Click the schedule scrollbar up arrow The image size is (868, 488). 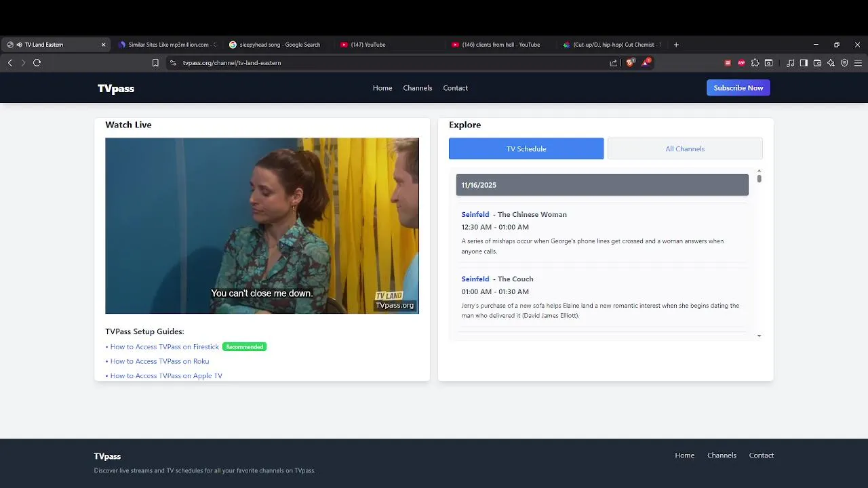[x=759, y=171]
